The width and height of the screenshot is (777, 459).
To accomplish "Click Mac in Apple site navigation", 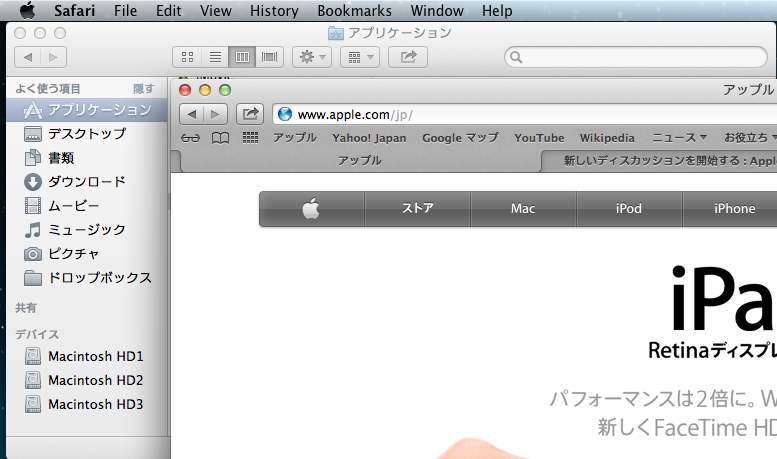I will pos(523,209).
